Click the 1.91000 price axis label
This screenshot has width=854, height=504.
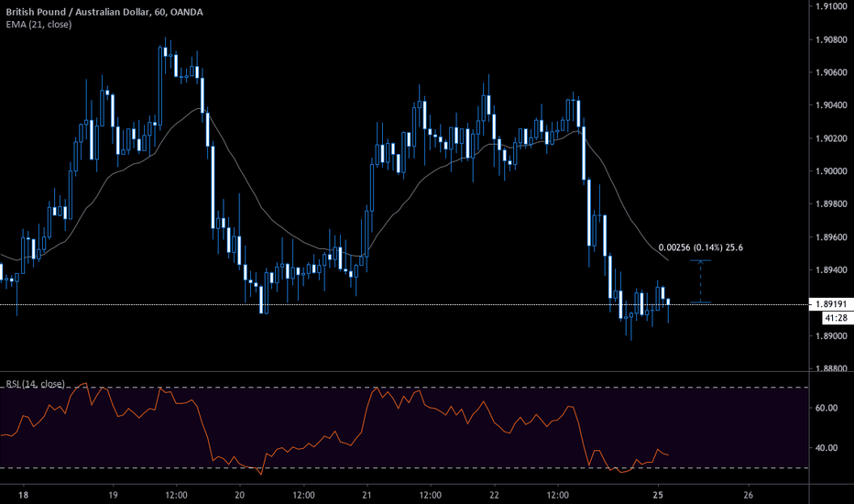coord(830,6)
